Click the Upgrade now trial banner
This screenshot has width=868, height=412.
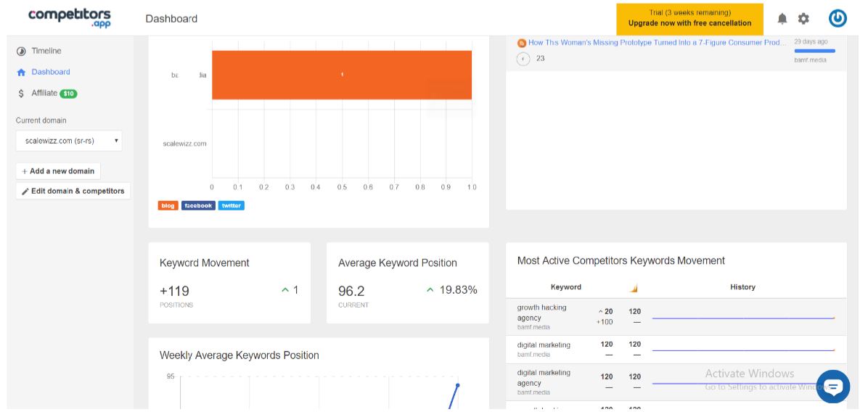coord(689,19)
